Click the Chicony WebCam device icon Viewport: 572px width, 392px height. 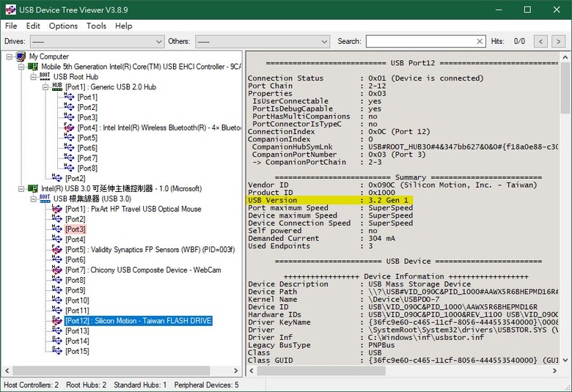tap(57, 270)
